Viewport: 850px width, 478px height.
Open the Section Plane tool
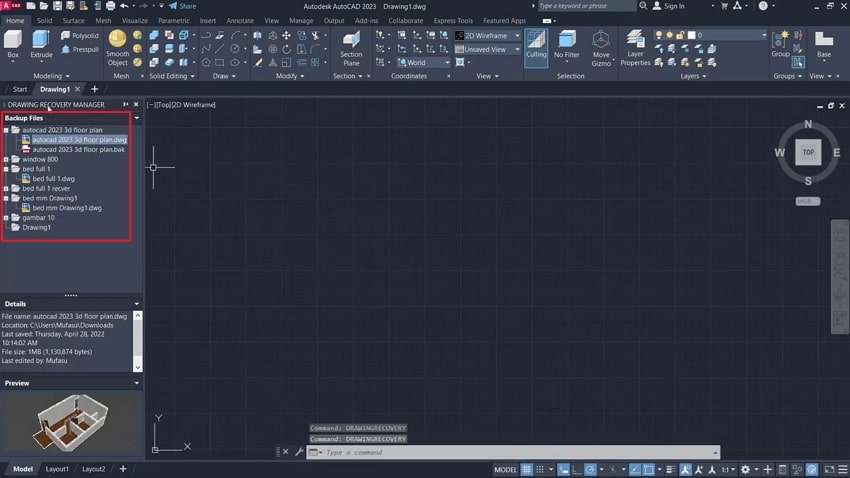(351, 48)
